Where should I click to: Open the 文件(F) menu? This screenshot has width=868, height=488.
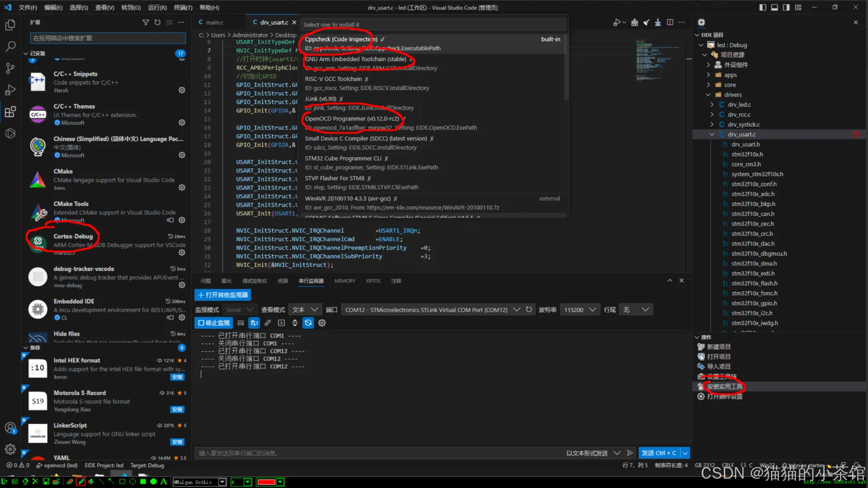[28, 7]
